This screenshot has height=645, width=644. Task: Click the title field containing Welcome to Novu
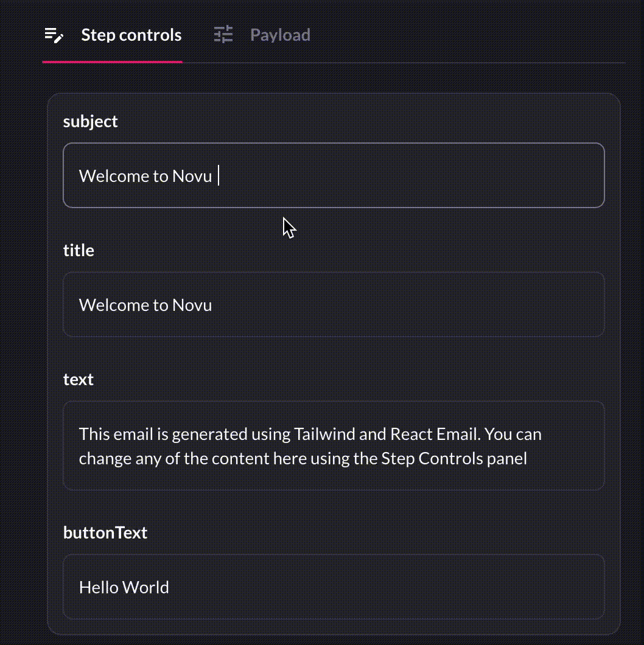[334, 304]
